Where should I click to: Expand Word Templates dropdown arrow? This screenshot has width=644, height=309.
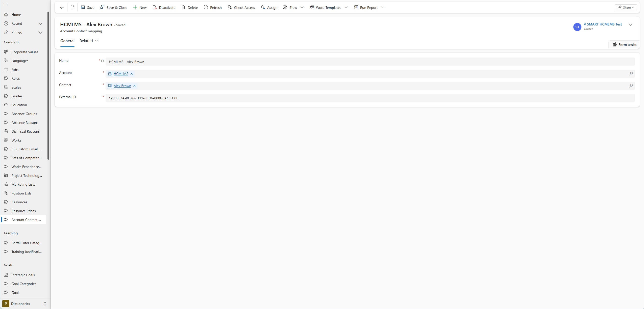point(346,8)
